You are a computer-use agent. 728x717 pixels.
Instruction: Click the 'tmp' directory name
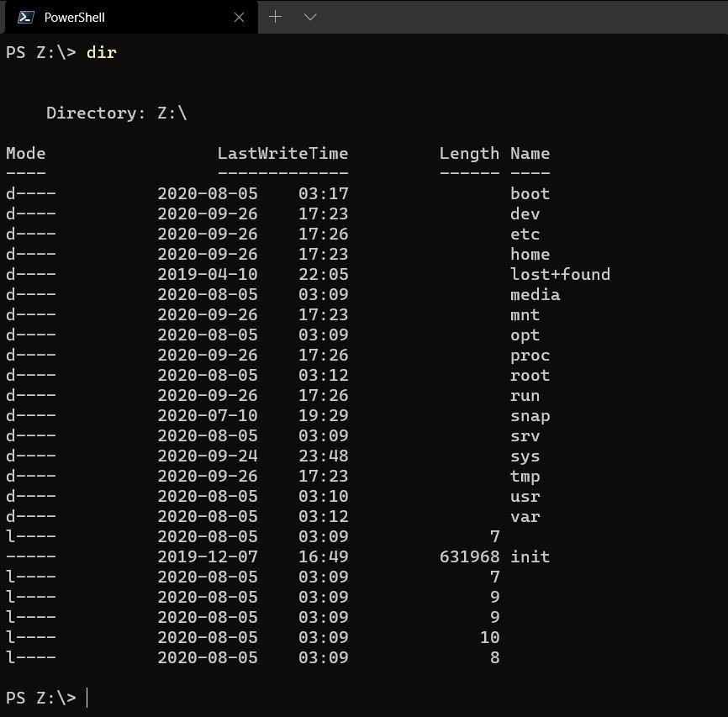click(x=525, y=476)
